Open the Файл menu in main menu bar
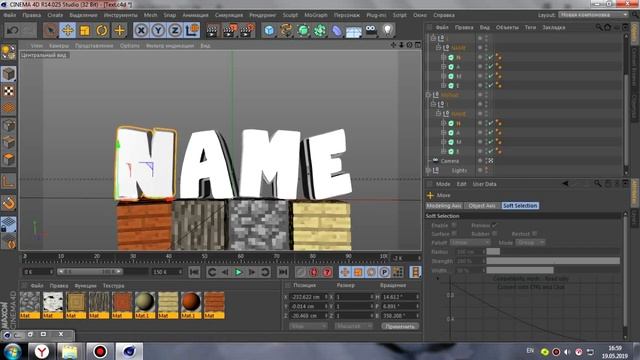 (10, 15)
